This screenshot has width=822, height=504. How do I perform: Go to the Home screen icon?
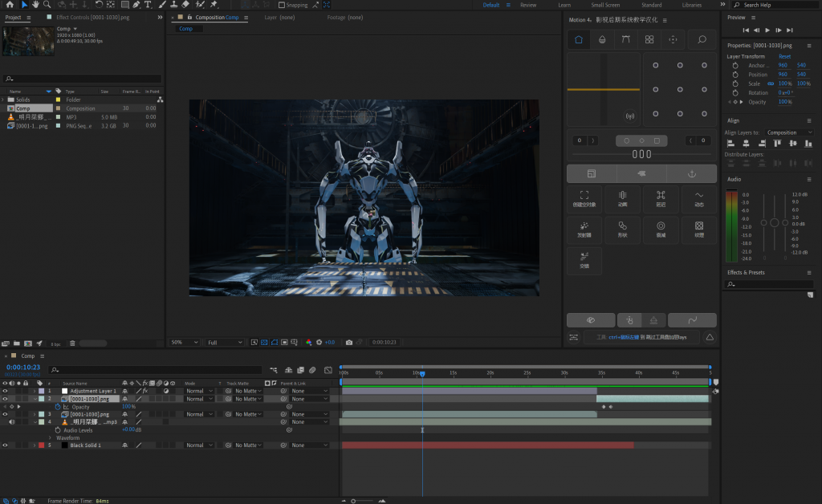pyautogui.click(x=10, y=5)
